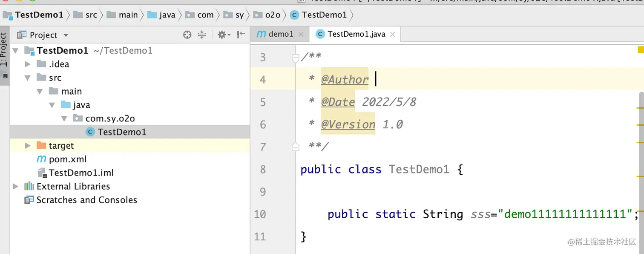Click the main breadcrumb
Image resolution: width=644 pixels, height=254 pixels.
123,15
